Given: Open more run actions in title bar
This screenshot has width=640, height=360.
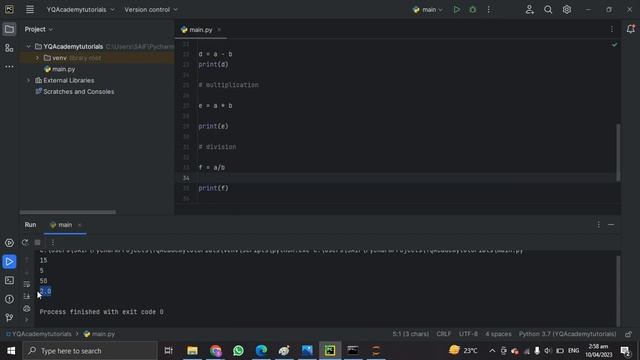Looking at the screenshot, I should (489, 9).
